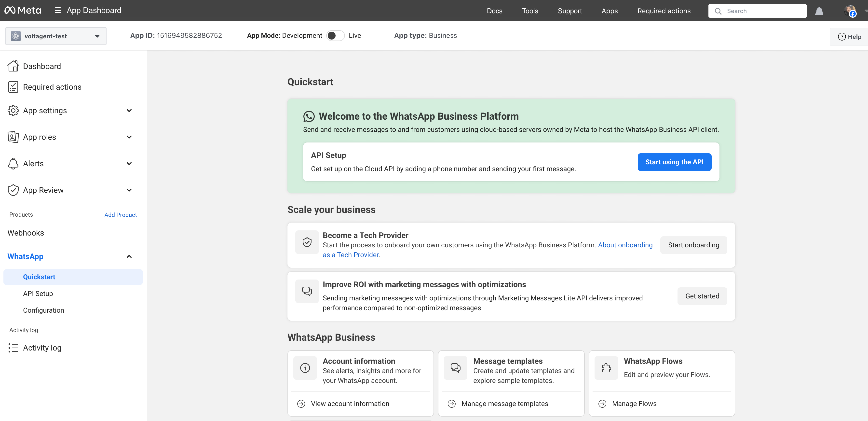Click the Meta logo
This screenshot has width=868, height=421.
23,11
